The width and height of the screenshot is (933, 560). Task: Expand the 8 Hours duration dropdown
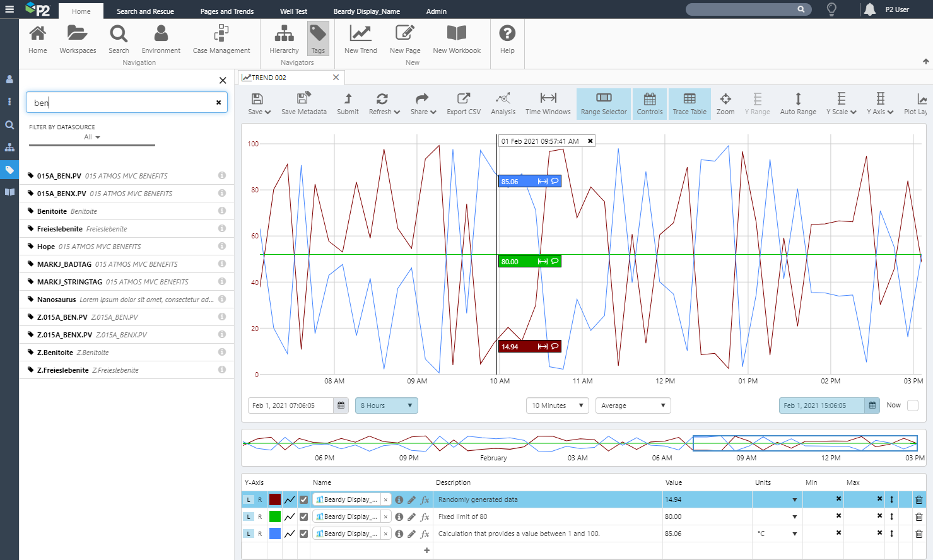click(386, 405)
